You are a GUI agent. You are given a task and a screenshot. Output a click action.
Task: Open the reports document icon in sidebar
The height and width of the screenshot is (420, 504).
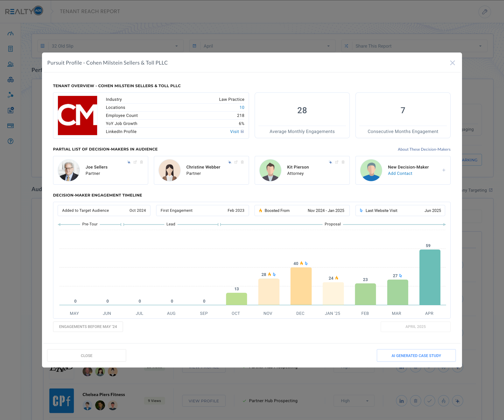[10, 49]
